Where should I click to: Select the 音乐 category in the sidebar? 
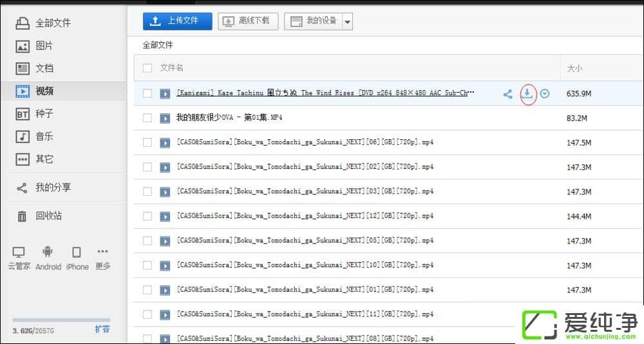44,136
